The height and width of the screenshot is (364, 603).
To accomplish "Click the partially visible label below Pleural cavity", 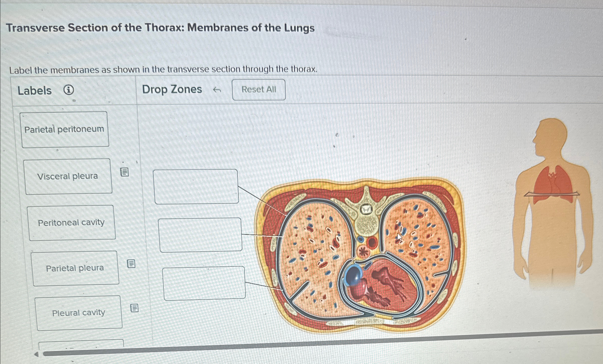I will click(x=81, y=343).
